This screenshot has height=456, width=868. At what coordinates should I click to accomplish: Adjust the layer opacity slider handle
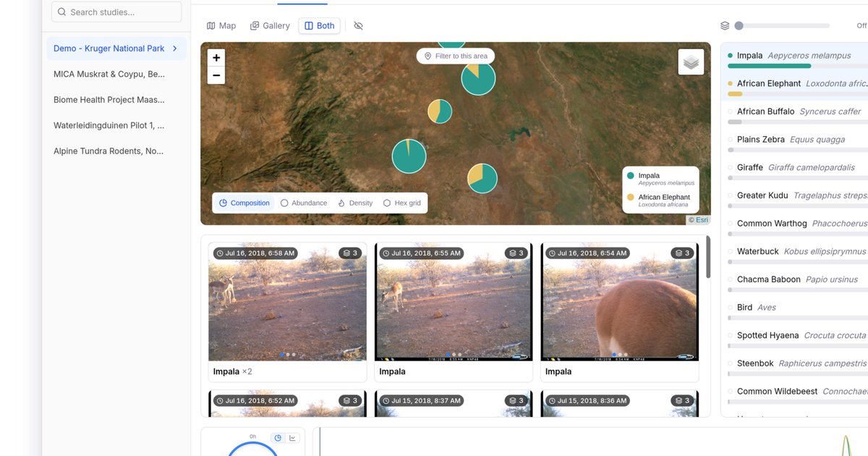click(739, 26)
